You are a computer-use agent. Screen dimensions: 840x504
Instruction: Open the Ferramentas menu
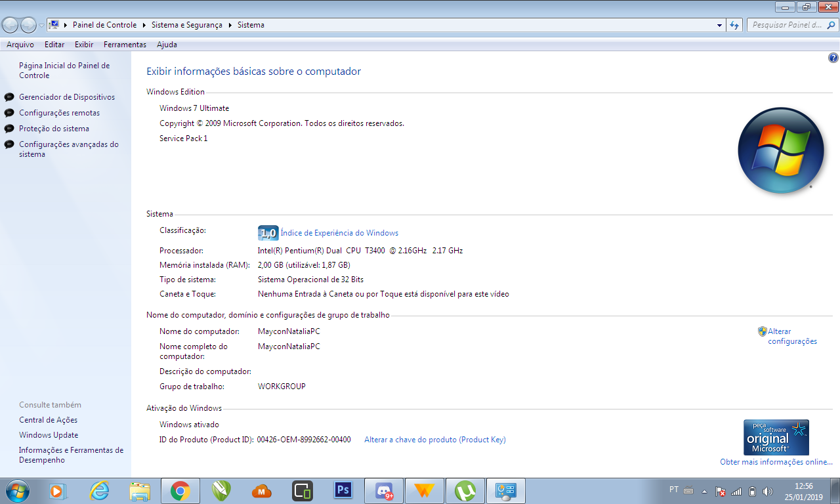point(125,45)
